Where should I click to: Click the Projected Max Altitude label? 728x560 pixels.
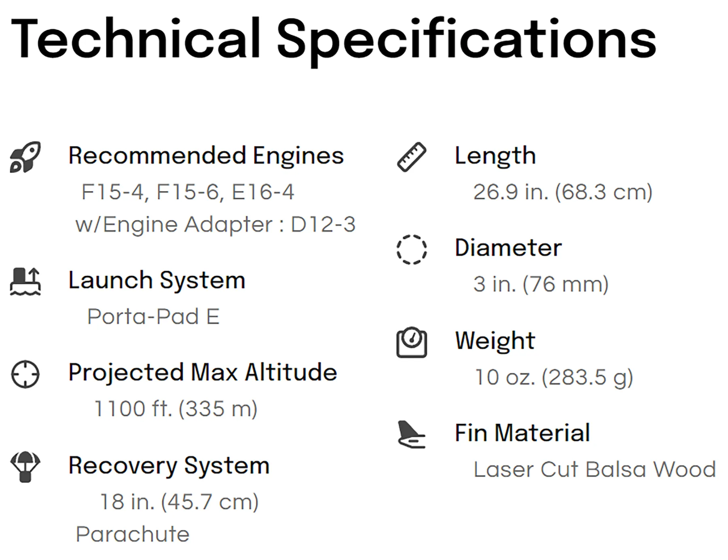203,373
